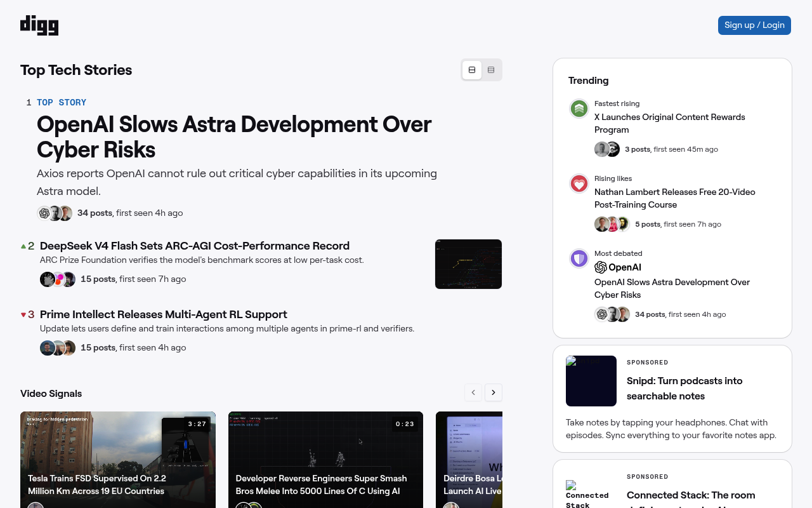Play the Super Smash Bros Melee video
Viewport: 812px width, 508px height.
tap(325, 460)
